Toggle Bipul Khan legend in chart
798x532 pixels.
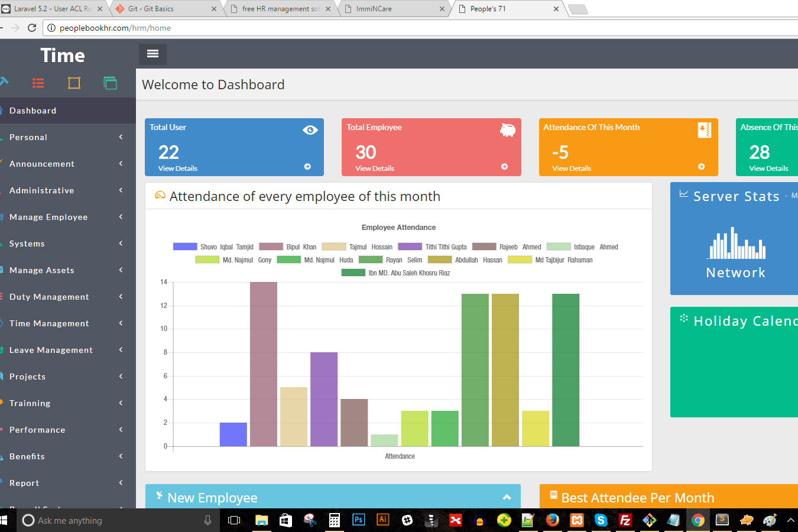pyautogui.click(x=288, y=247)
